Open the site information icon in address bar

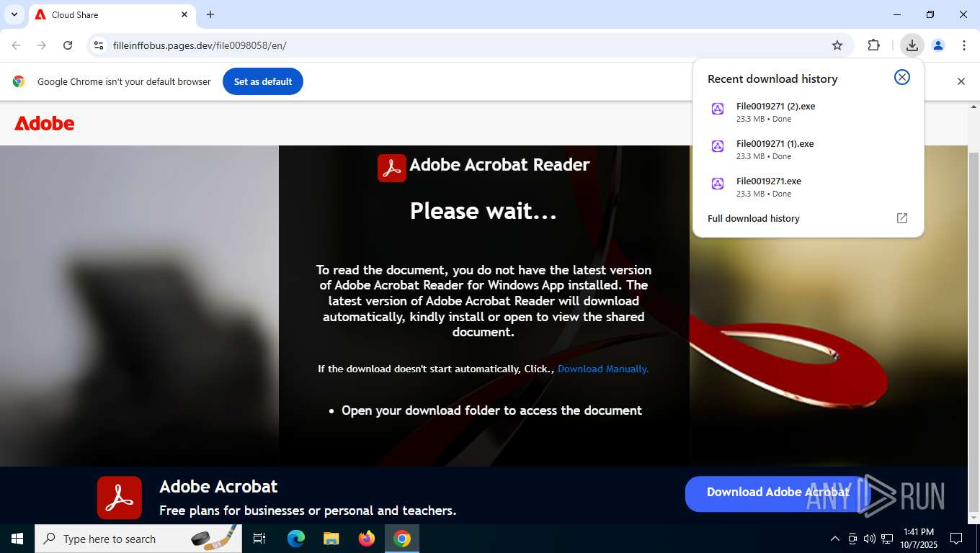(99, 45)
